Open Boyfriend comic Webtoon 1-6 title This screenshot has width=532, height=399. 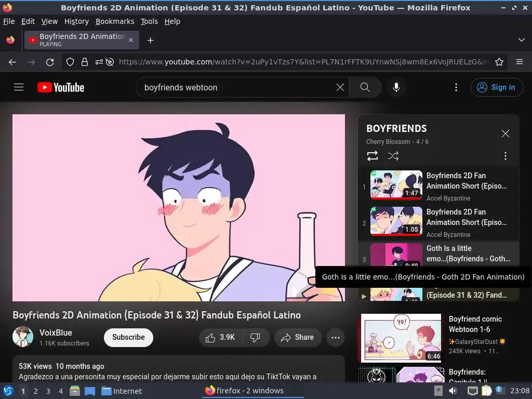(x=475, y=324)
